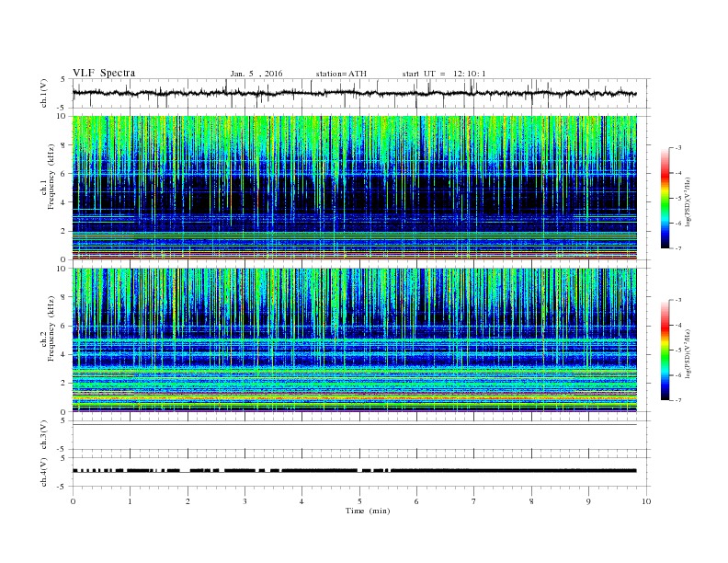728x563 pixels.
Task: Click the '6' frequency tick of ch.2 spectrogram
Action: click(64, 326)
